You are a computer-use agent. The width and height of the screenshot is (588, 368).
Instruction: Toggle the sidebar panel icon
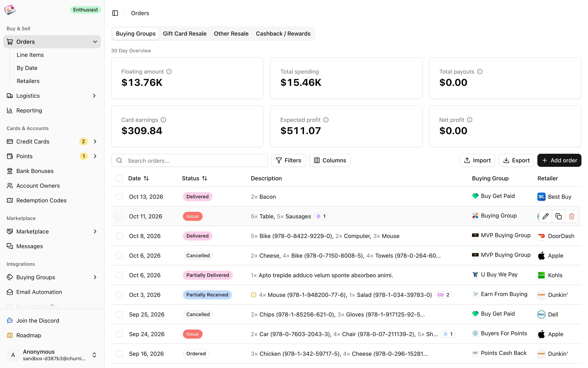pos(115,13)
